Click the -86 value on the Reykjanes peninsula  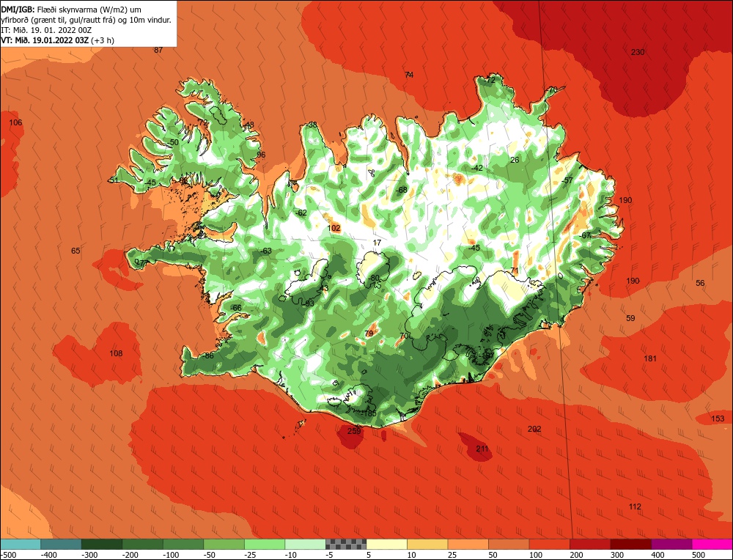coord(208,355)
